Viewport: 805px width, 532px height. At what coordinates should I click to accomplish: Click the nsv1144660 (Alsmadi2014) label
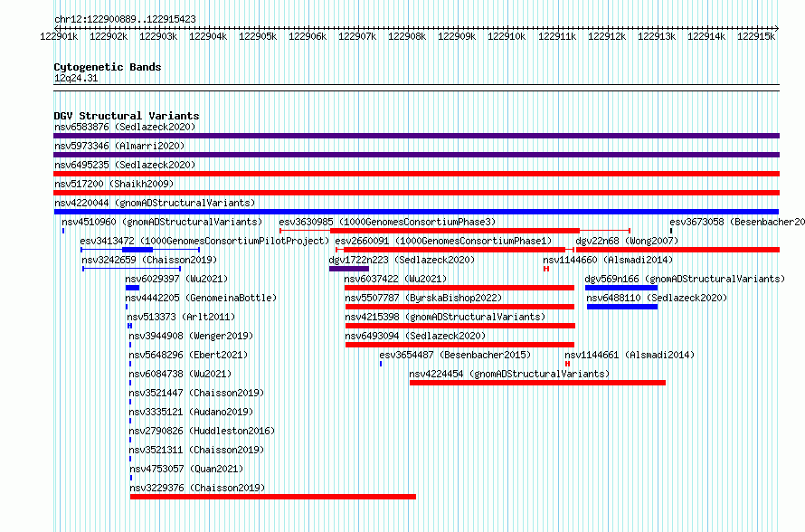coord(608,260)
